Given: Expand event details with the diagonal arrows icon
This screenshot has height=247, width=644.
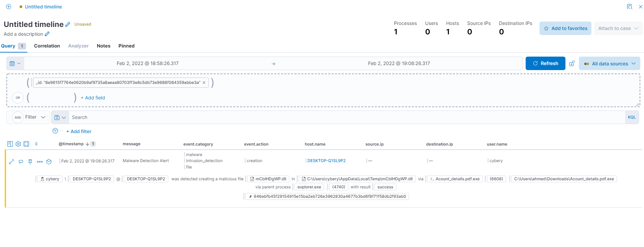Looking at the screenshot, I should click(x=11, y=162).
